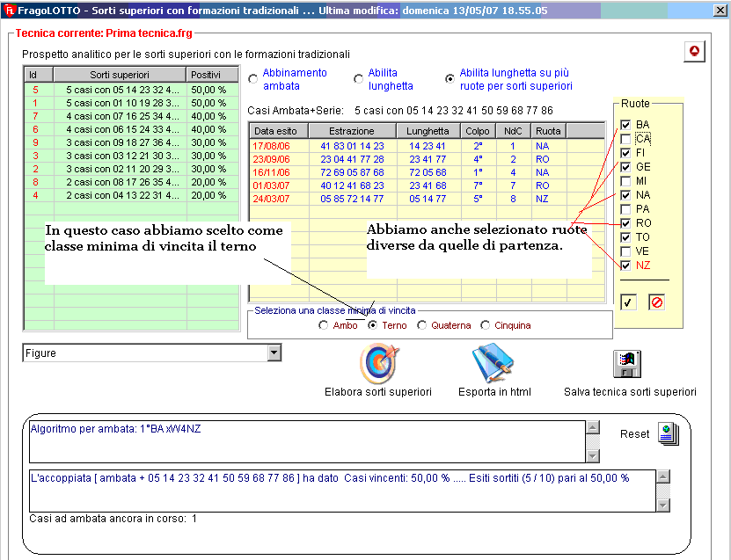731x560 pixels.
Task: Click the Reset icon
Action: pyautogui.click(x=668, y=434)
